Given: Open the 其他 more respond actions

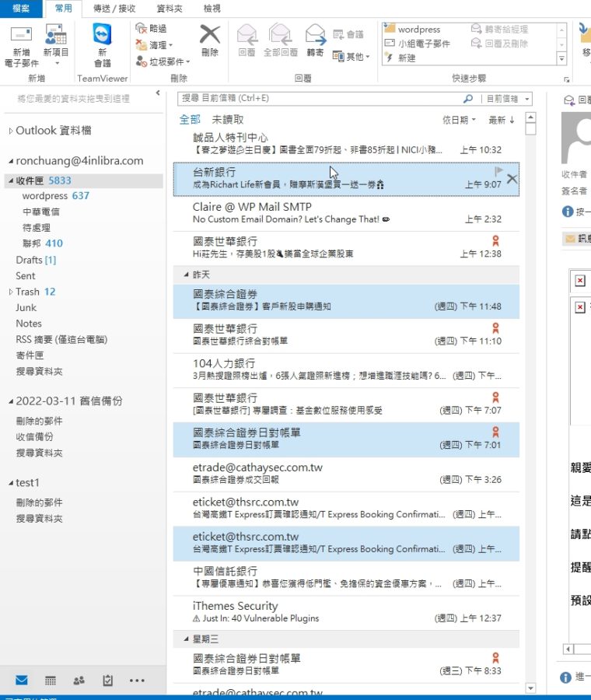Looking at the screenshot, I should click(x=351, y=57).
